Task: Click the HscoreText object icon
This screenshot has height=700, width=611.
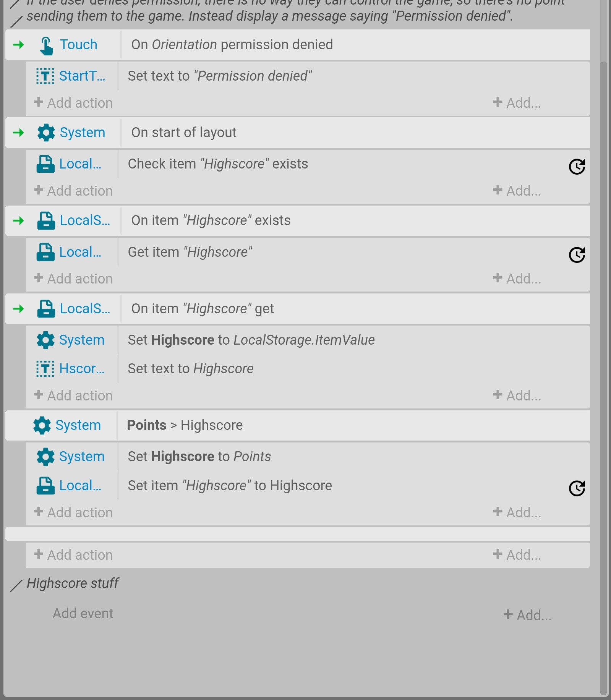Action: 45,369
